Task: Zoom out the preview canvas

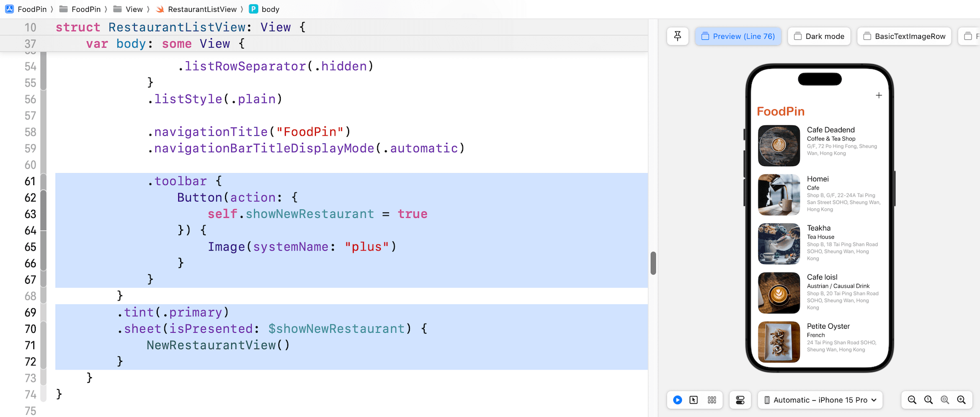Action: 912,400
